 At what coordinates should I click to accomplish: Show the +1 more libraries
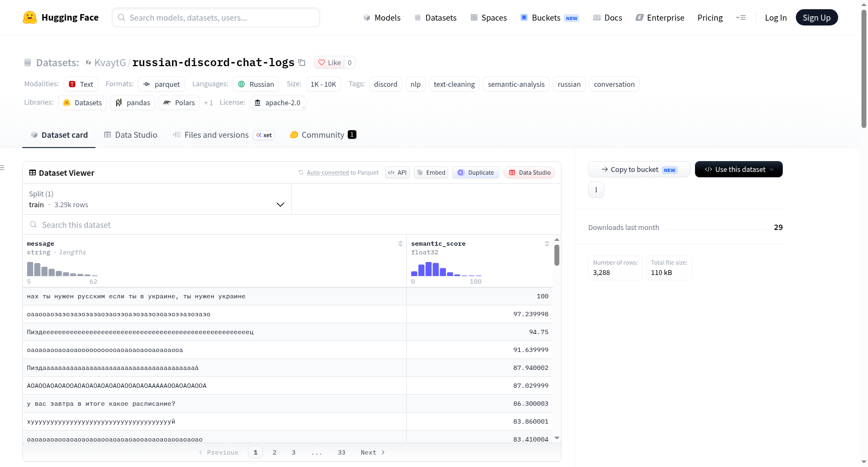[208, 103]
